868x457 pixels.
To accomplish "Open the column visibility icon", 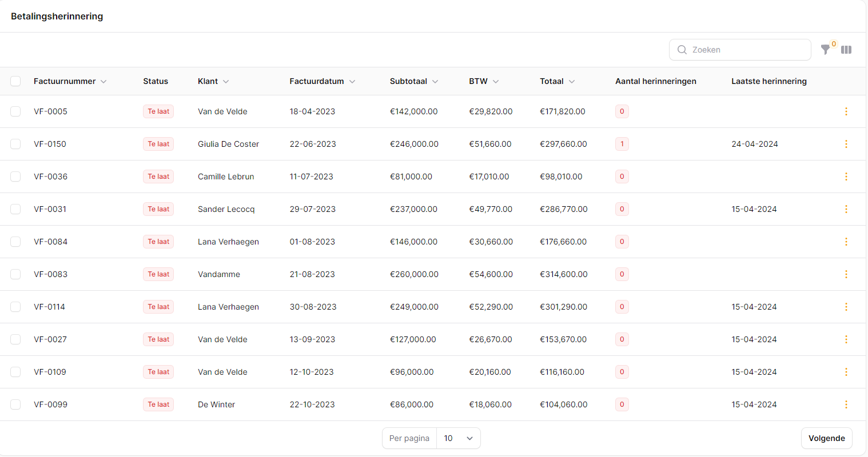I will 846,50.
